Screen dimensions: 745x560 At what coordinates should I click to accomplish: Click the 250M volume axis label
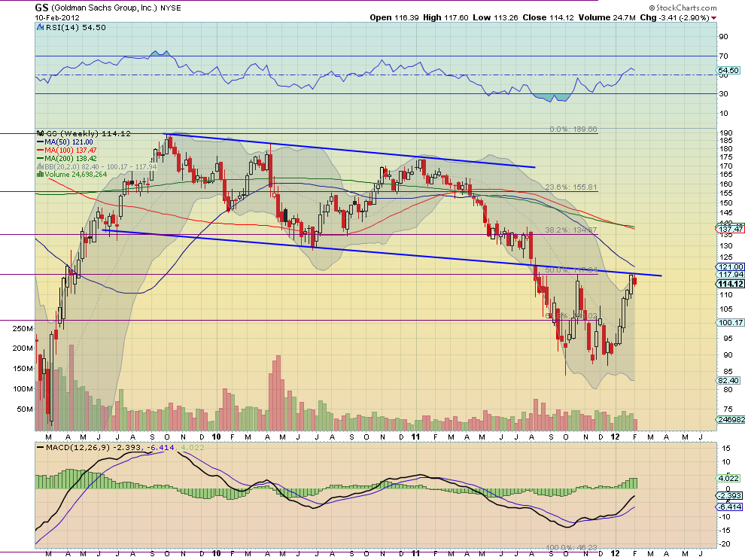click(x=23, y=328)
